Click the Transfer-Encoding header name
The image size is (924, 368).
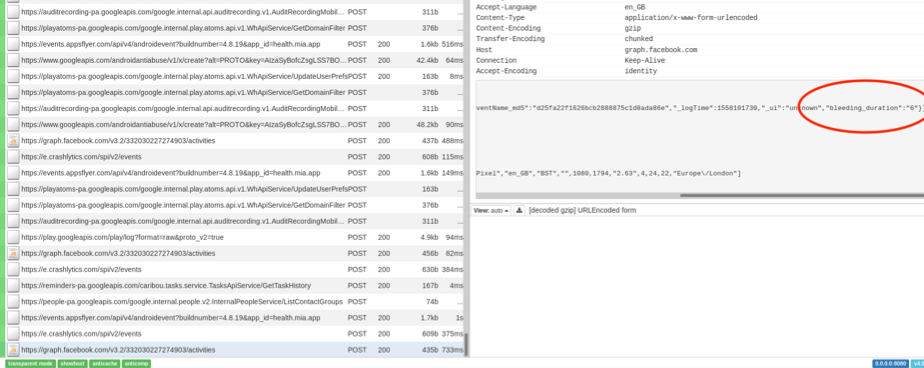[510, 39]
